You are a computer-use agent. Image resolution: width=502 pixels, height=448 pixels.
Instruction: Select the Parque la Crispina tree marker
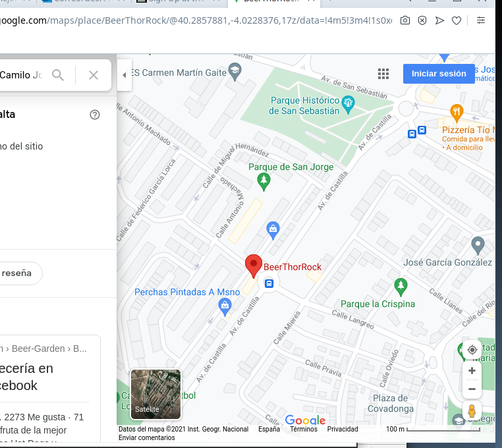coord(401,287)
